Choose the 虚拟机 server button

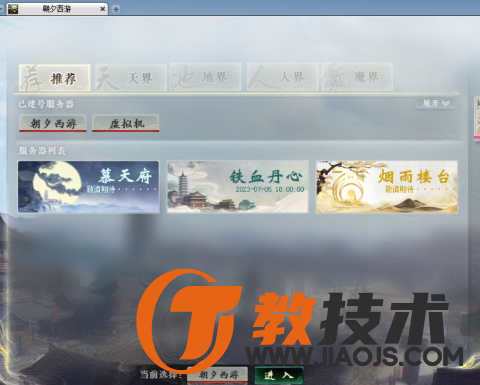126,123
